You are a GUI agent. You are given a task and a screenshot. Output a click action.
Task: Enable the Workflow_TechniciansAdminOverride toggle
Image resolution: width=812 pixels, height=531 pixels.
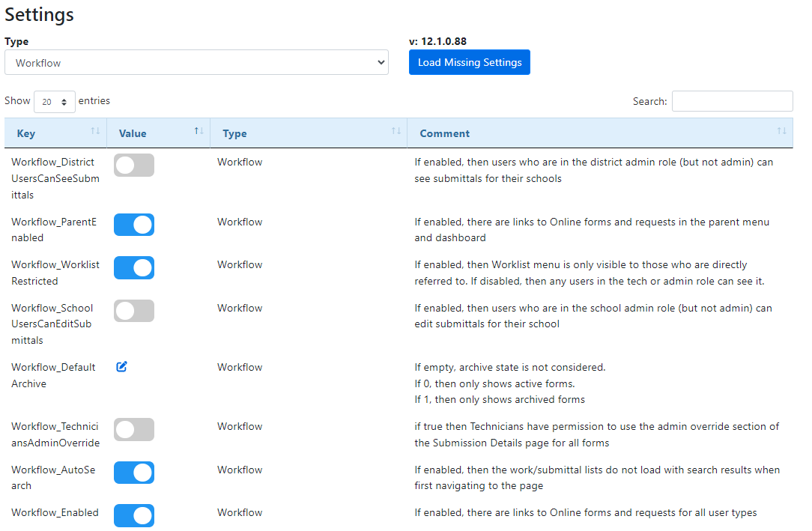(x=133, y=429)
